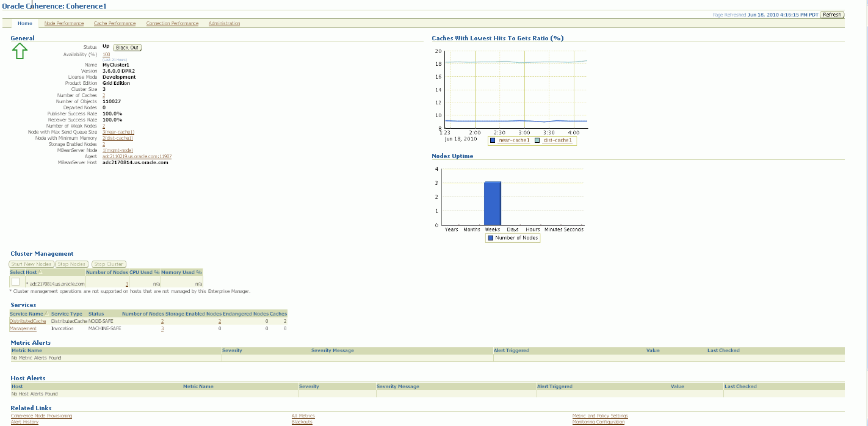This screenshot has height=426, width=868.
Task: Click the Black Out button
Action: tap(127, 48)
